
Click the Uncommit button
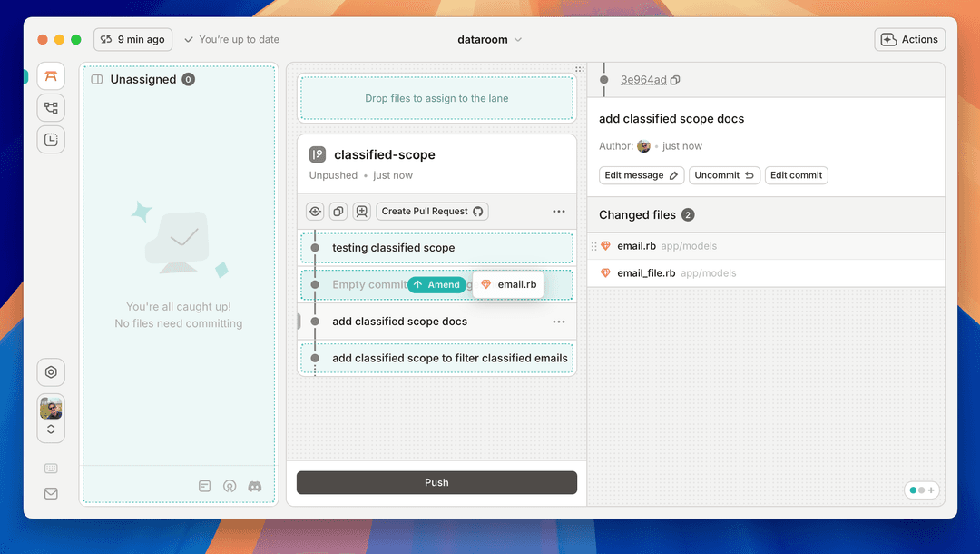tap(724, 175)
